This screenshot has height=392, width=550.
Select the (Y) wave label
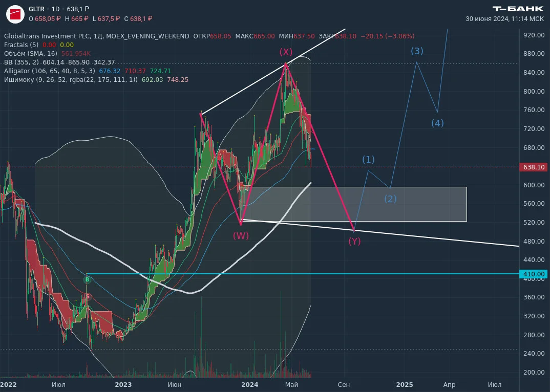[x=354, y=241]
